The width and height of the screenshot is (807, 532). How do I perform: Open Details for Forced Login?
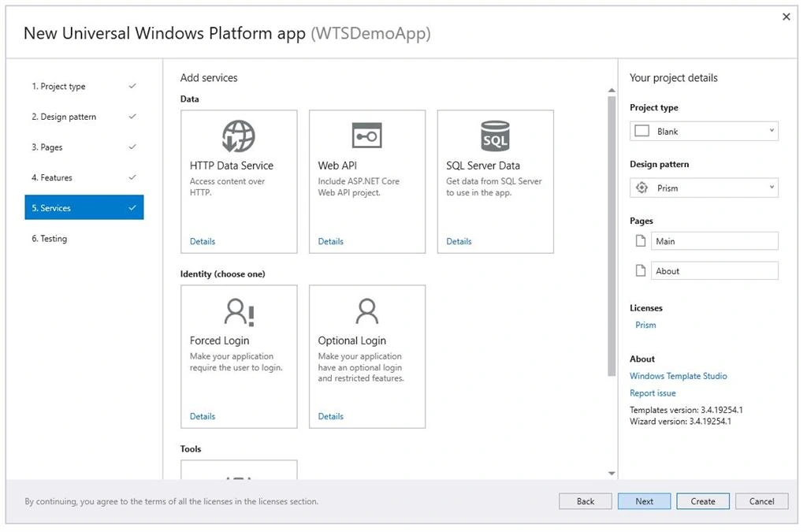pyautogui.click(x=203, y=416)
